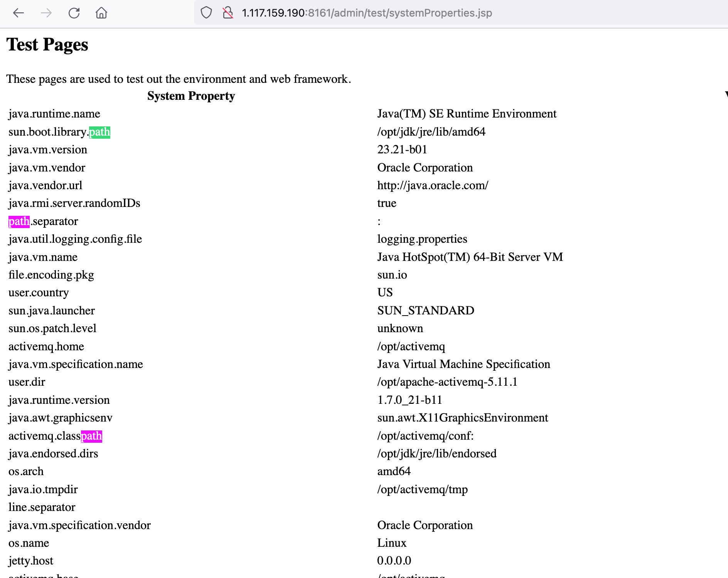The width and height of the screenshot is (728, 578).
Task: Select the jetty.host property name
Action: pyautogui.click(x=31, y=561)
